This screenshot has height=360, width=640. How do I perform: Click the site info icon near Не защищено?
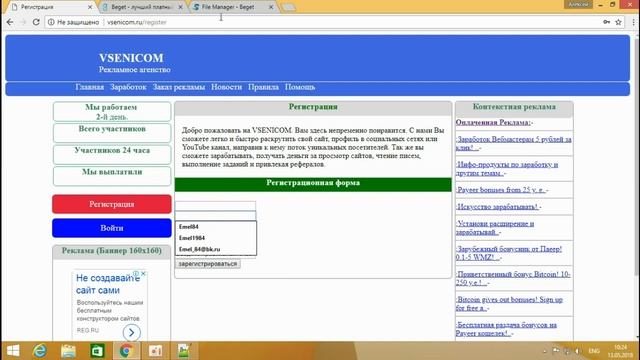pyautogui.click(x=51, y=22)
